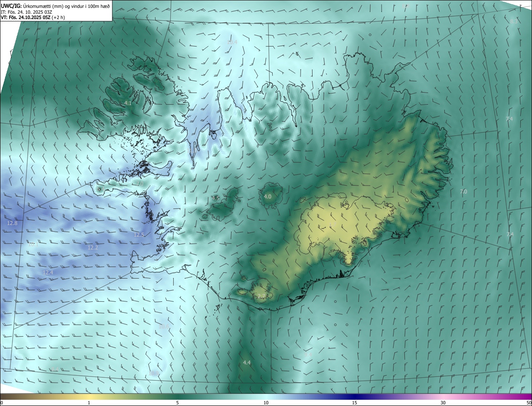Screen dimensions: 532x406
Task: Click the UWC/IG precipitation and wind title line
Action: [x=55, y=6]
